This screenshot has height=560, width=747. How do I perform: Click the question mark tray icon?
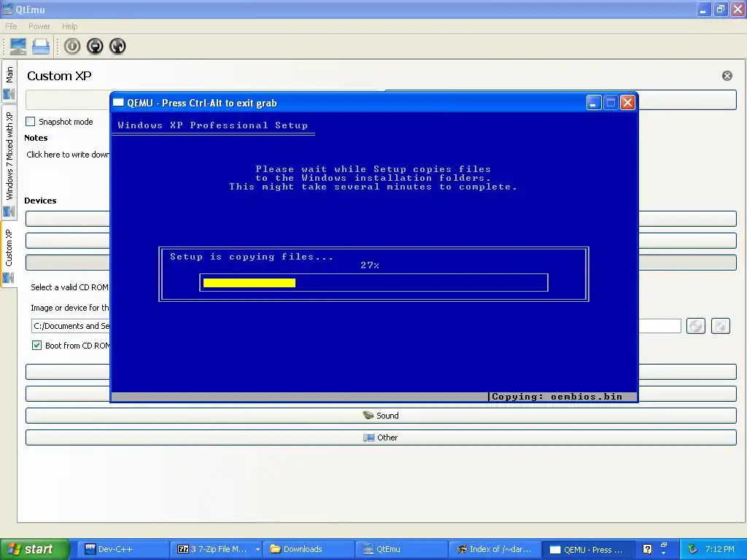point(647,549)
